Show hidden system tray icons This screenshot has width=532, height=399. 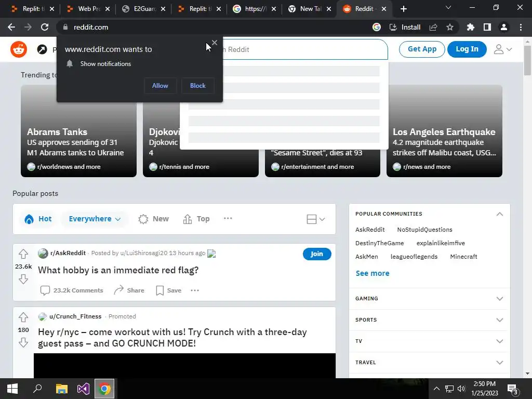pyautogui.click(x=436, y=389)
